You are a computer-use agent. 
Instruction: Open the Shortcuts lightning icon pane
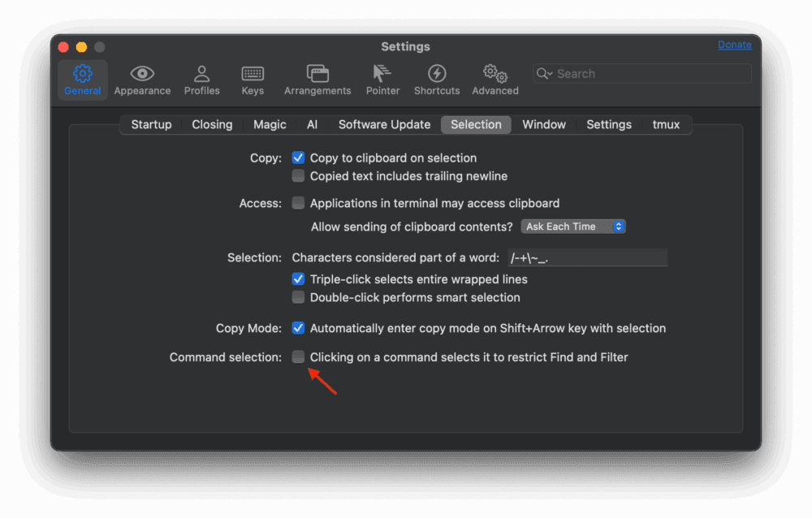coord(437,80)
